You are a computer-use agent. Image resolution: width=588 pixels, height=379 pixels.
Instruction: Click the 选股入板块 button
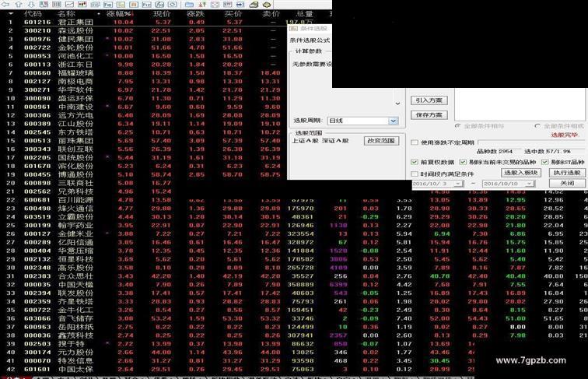(521, 173)
